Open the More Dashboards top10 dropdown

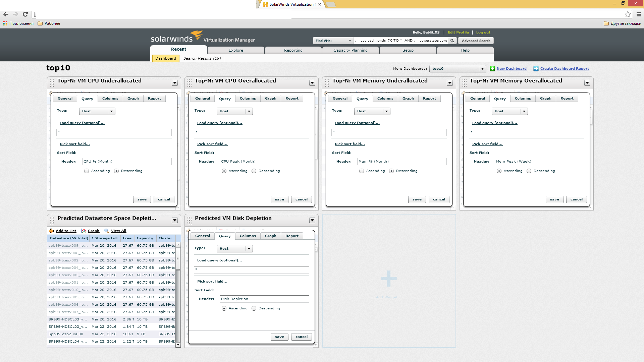482,69
